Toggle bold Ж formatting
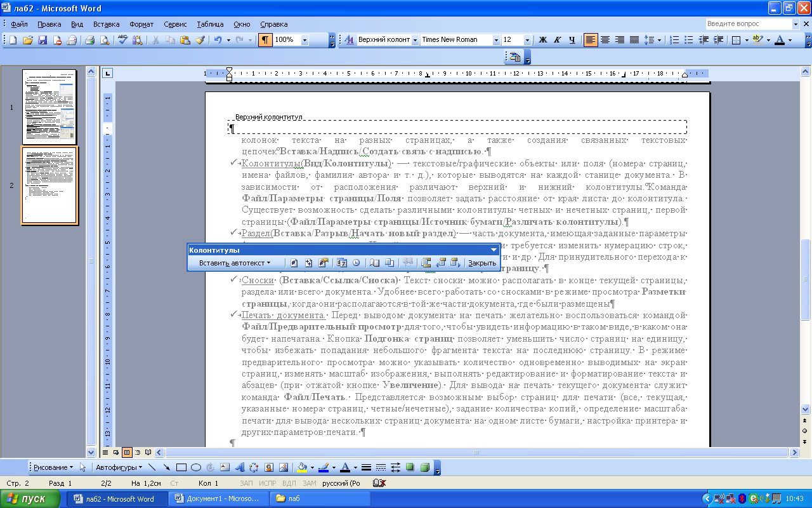Image resolution: width=812 pixels, height=508 pixels. click(543, 40)
